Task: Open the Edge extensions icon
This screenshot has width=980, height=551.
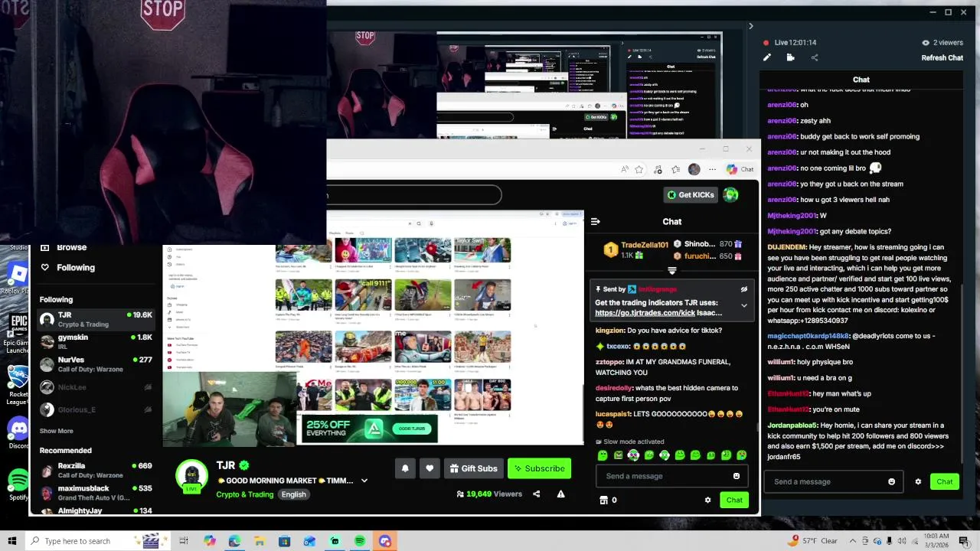Action: point(658,169)
